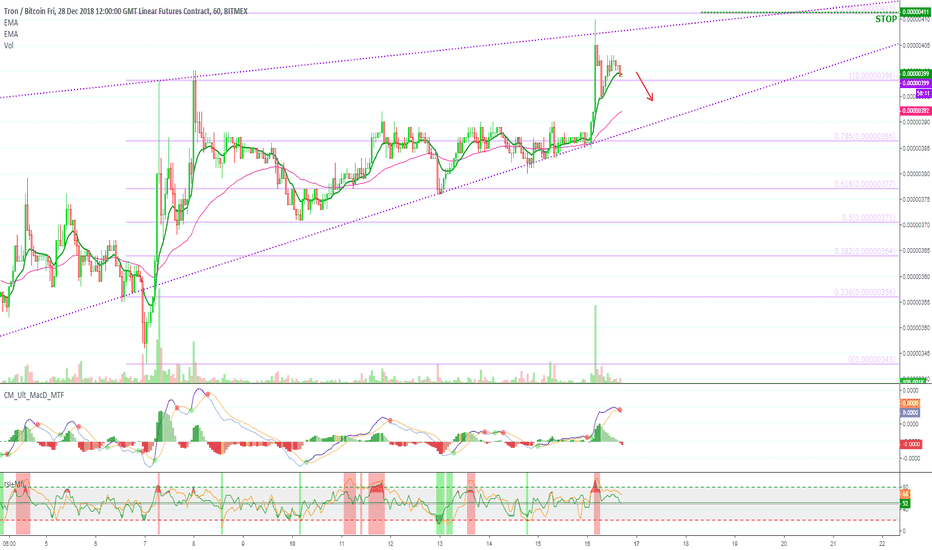Click the green 0.00000399 price tag
932x550 pixels.
[915, 73]
